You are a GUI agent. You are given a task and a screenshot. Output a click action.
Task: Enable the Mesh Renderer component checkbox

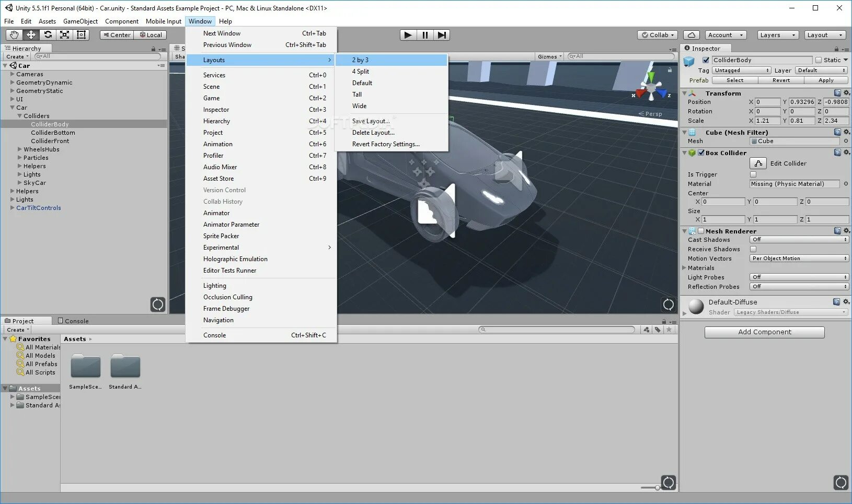(701, 231)
